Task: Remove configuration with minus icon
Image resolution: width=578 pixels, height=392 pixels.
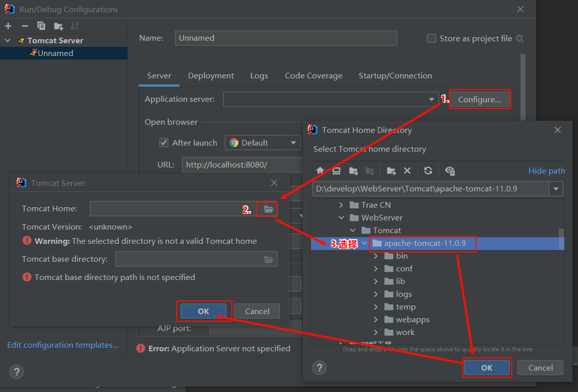Action: pyautogui.click(x=24, y=26)
